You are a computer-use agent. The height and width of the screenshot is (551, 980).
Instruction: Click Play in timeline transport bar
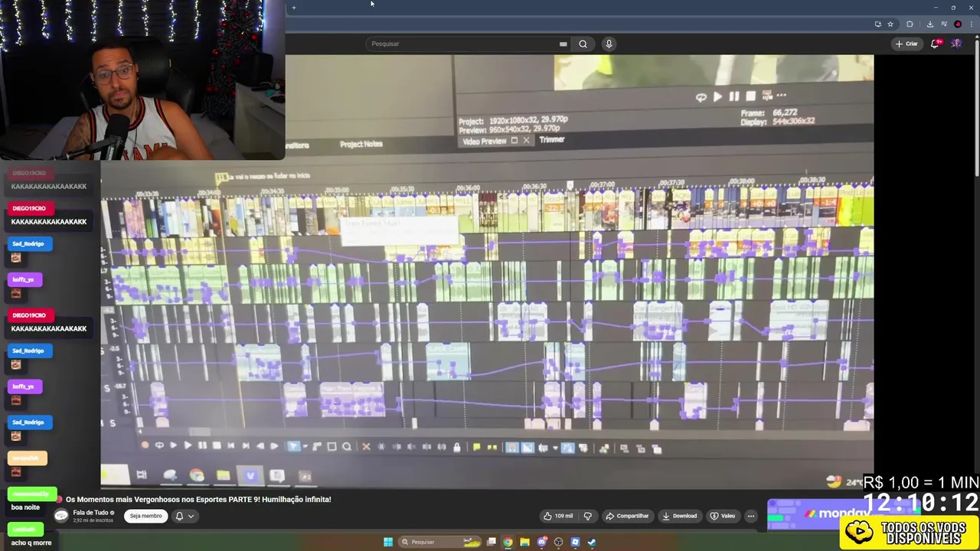click(x=188, y=445)
